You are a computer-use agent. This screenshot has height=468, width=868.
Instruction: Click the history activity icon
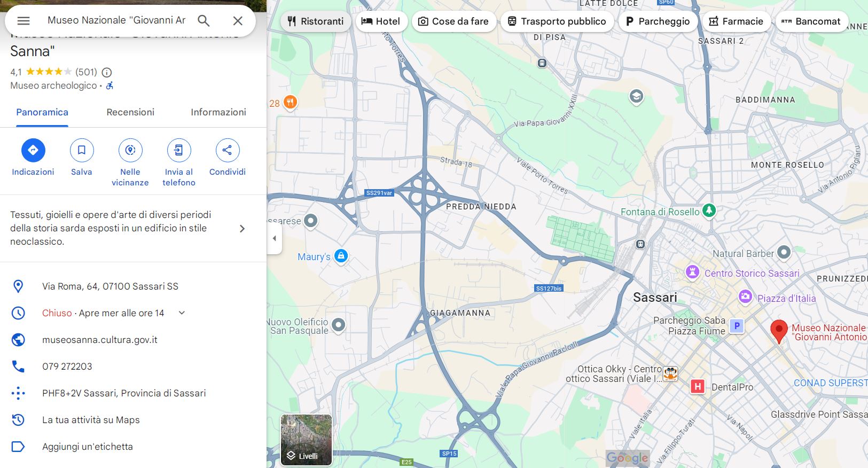point(18,420)
